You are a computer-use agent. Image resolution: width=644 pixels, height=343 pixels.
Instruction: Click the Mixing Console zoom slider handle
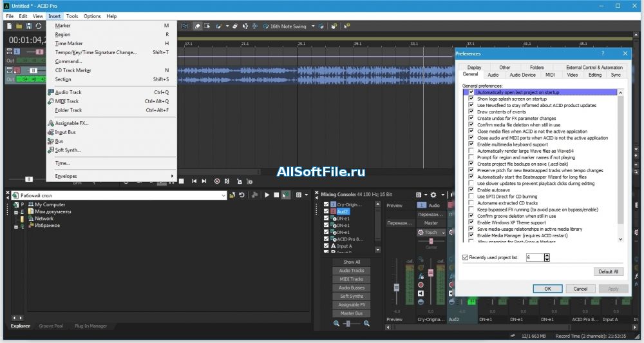(348, 324)
